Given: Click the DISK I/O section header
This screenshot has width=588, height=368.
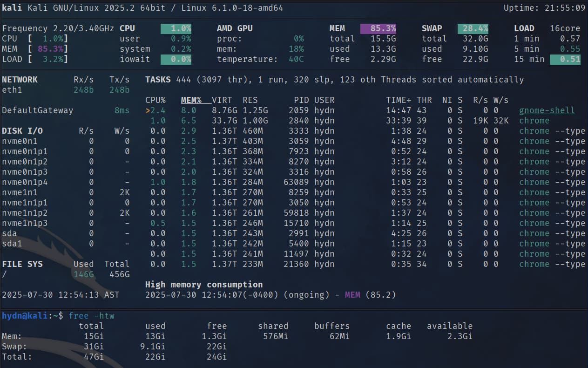Looking at the screenshot, I should pyautogui.click(x=22, y=131).
